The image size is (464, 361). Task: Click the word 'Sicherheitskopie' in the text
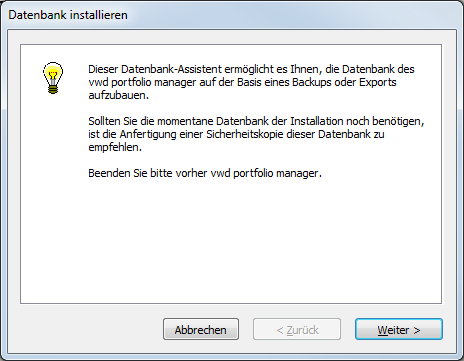(x=245, y=134)
